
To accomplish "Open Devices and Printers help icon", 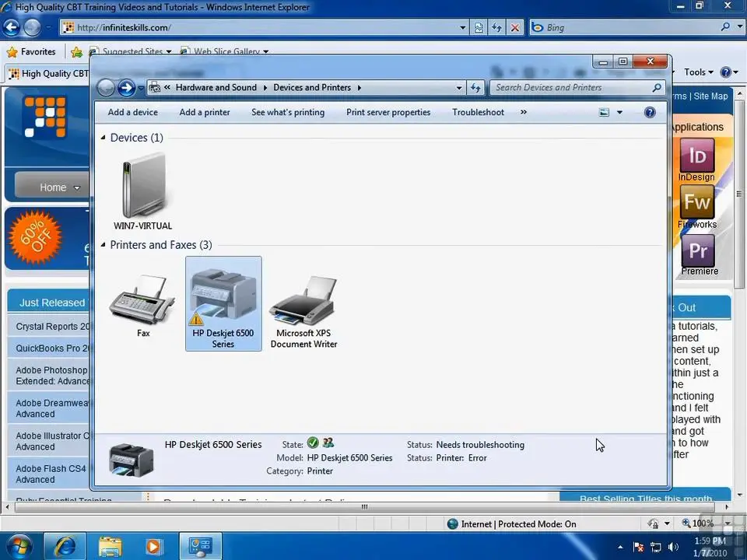I will tap(649, 112).
